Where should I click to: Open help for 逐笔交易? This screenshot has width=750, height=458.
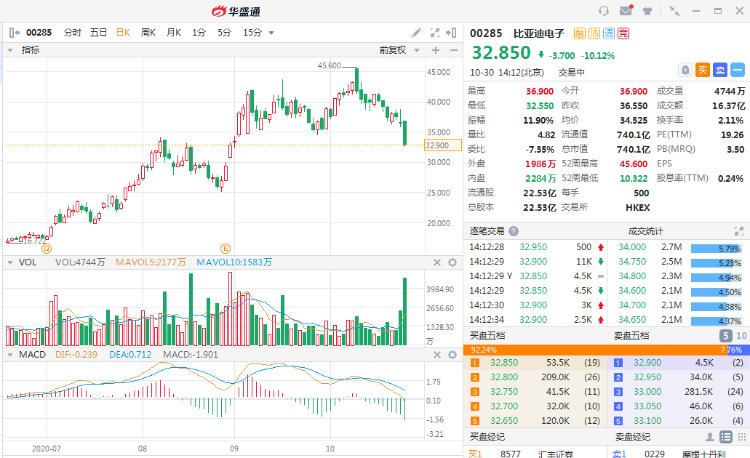tap(513, 231)
